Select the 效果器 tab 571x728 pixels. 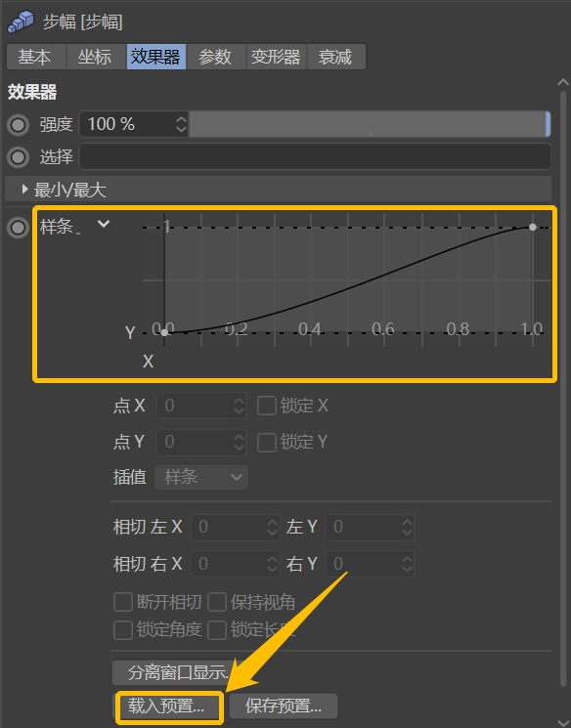click(156, 57)
